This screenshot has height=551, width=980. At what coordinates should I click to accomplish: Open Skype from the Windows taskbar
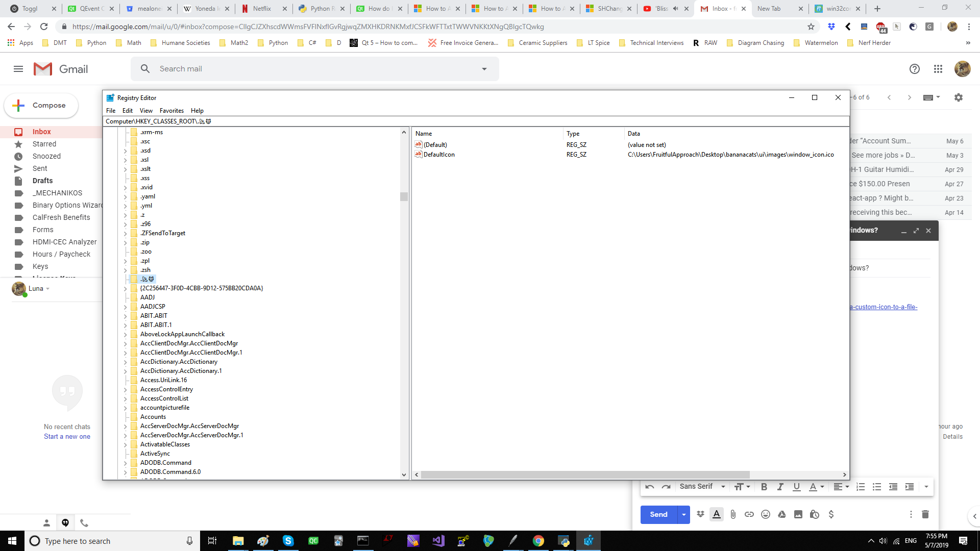[x=288, y=541]
